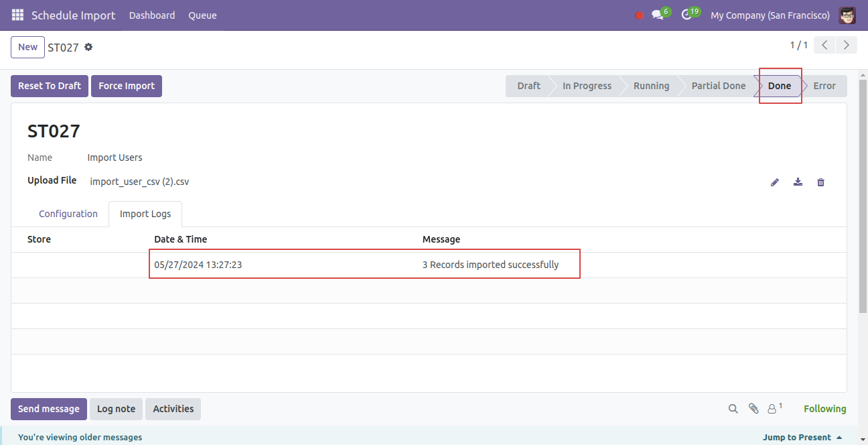The image size is (868, 445).
Task: Click the New button
Action: coord(28,47)
